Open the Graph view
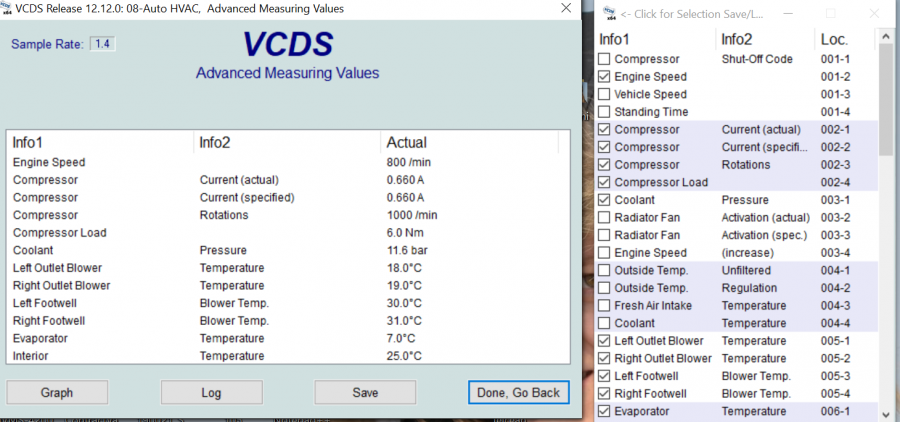Screen dimensions: 900x422 point(57,393)
